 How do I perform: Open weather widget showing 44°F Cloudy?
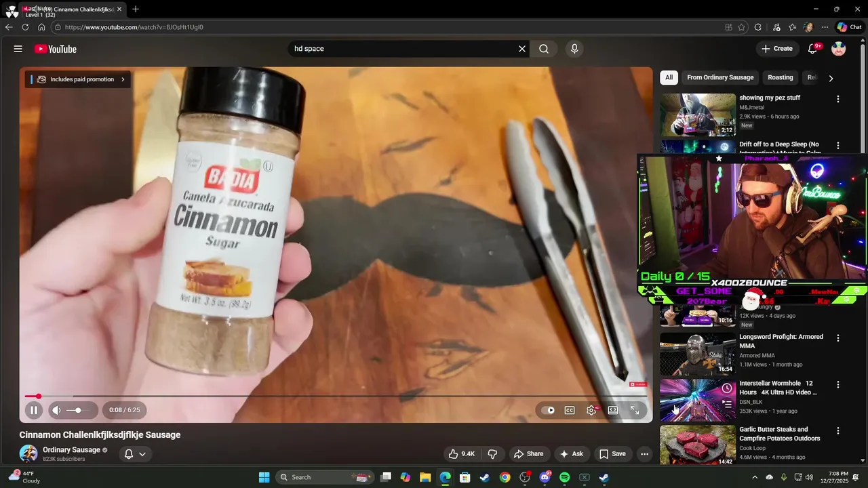[24, 477]
